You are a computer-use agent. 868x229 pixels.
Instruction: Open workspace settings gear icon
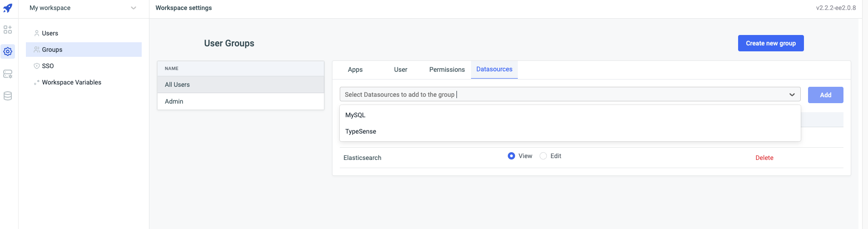pos(8,52)
